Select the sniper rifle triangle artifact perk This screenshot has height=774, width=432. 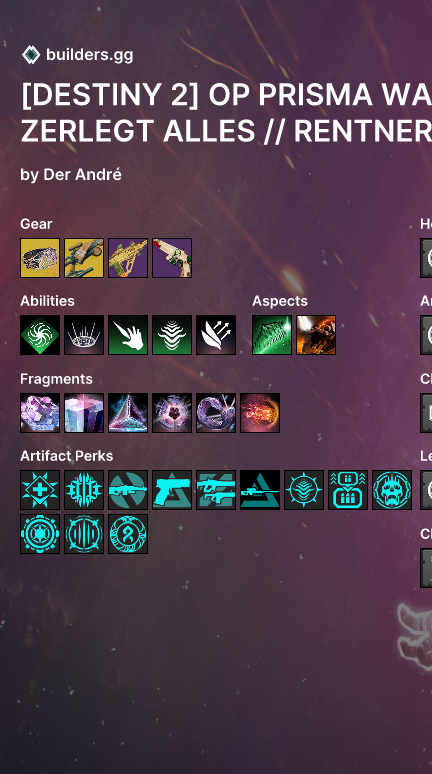click(260, 490)
